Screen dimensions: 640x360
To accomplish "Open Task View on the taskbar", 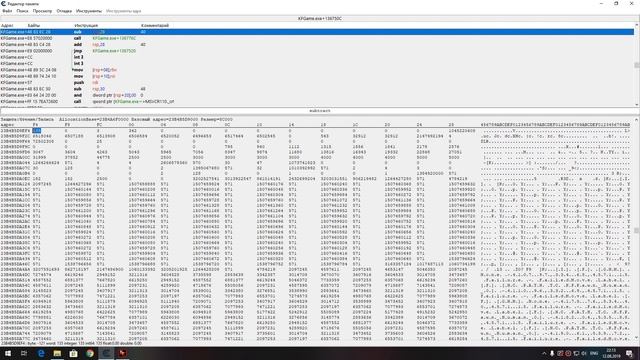I will coord(24,353).
